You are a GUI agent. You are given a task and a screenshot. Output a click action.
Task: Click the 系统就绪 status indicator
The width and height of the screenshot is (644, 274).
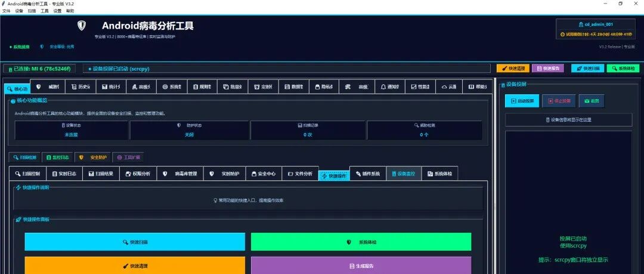[19, 47]
